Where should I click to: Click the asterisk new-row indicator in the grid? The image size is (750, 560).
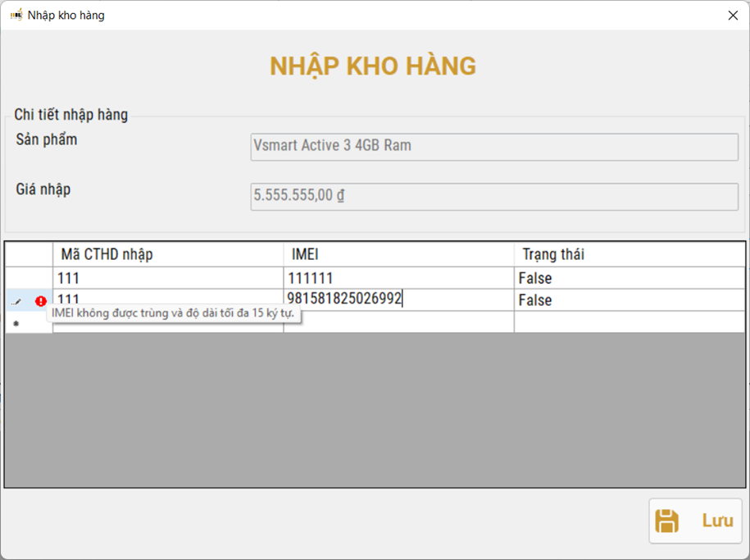click(17, 321)
